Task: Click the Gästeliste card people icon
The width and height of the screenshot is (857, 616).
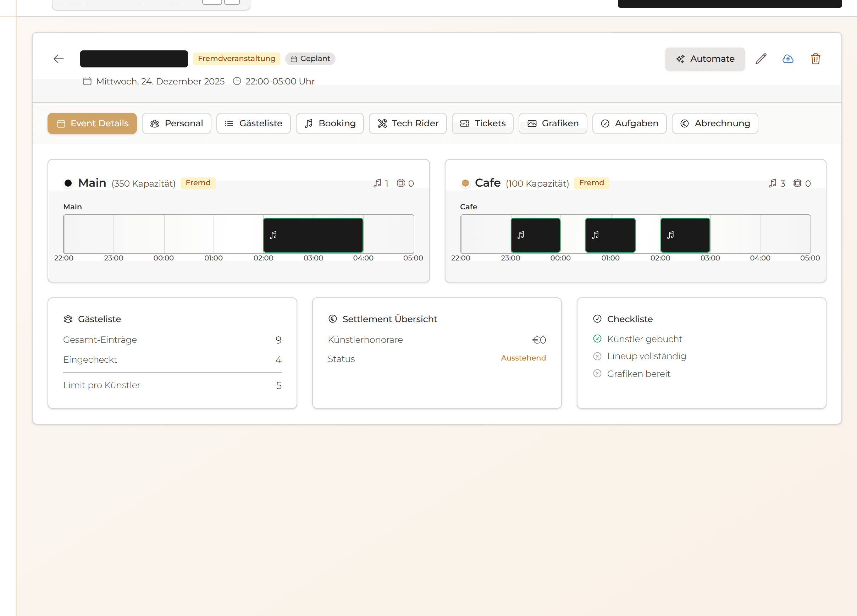Action: coord(68,319)
